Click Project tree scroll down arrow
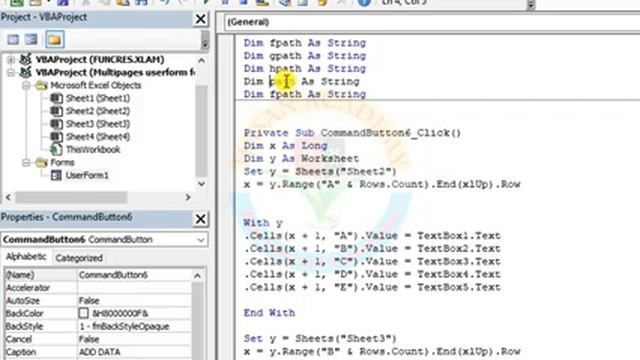640x360 pixels. [201, 184]
